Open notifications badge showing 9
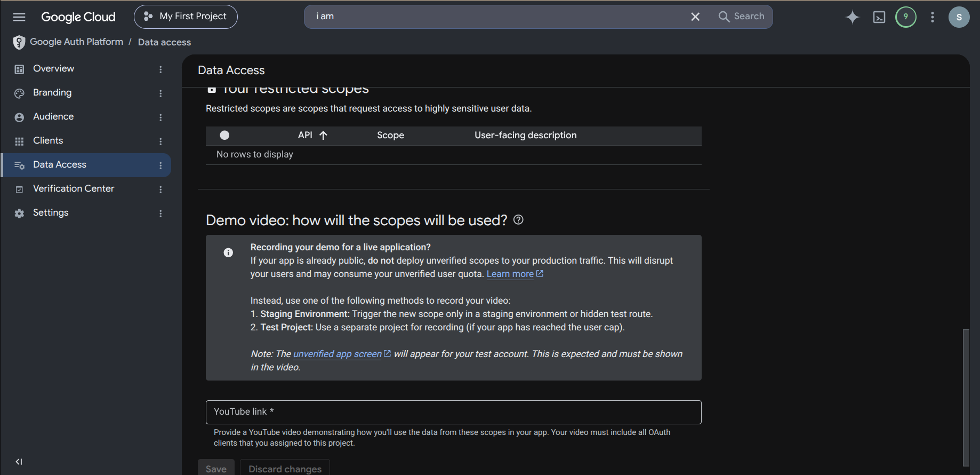 click(x=906, y=17)
